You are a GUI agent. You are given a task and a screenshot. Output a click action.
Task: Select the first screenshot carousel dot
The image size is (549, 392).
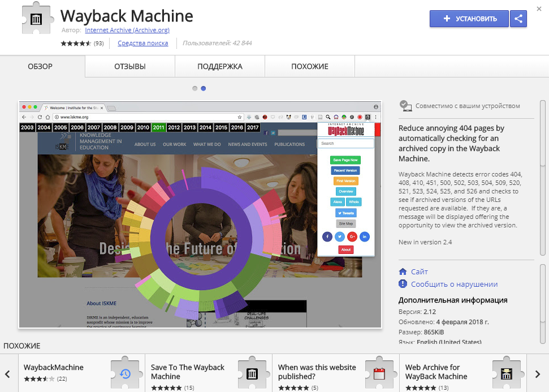194,89
